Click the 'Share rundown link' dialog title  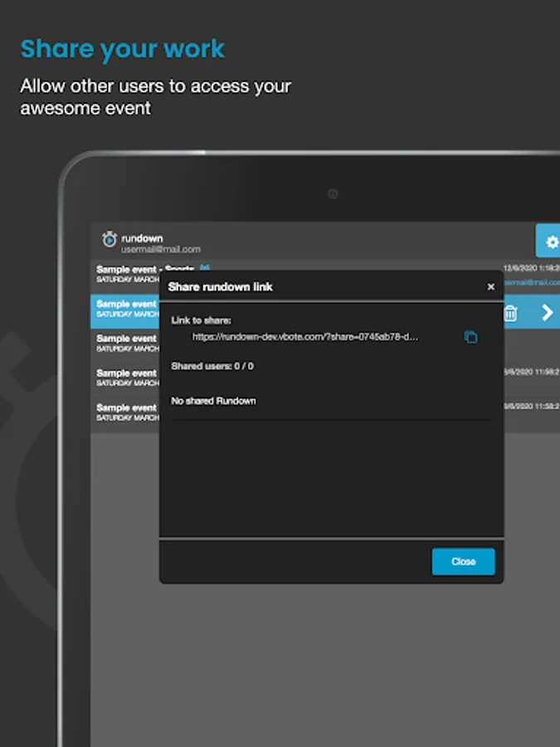[x=220, y=287]
